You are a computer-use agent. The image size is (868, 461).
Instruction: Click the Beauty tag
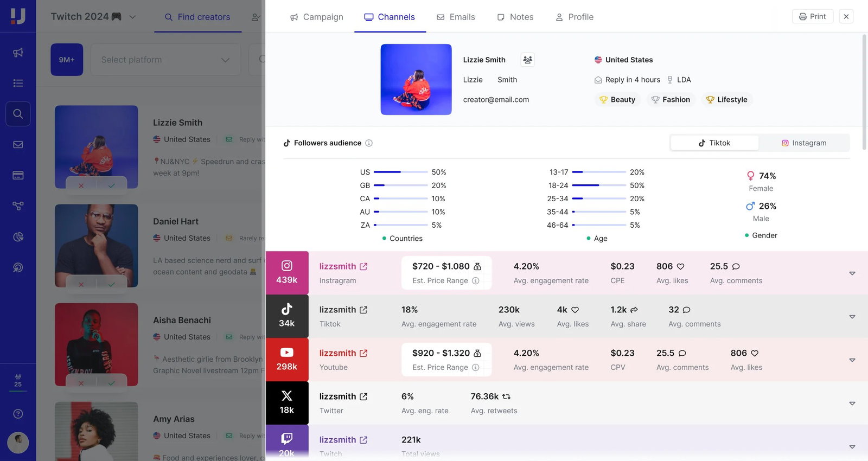coord(617,100)
